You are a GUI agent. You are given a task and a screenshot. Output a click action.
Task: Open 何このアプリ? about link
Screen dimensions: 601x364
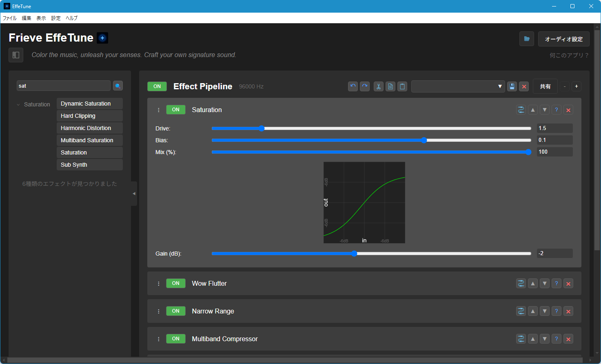click(x=569, y=55)
